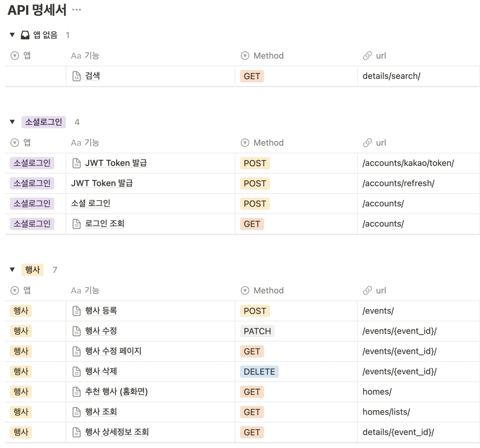Image resolution: width=480 pixels, height=448 pixels.
Task: Open the three-dot menu beside API 명세서
Action: click(76, 10)
